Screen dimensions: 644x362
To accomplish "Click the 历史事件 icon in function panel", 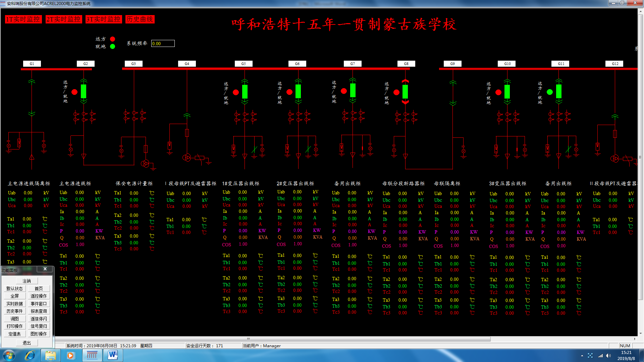I will 13,311.
